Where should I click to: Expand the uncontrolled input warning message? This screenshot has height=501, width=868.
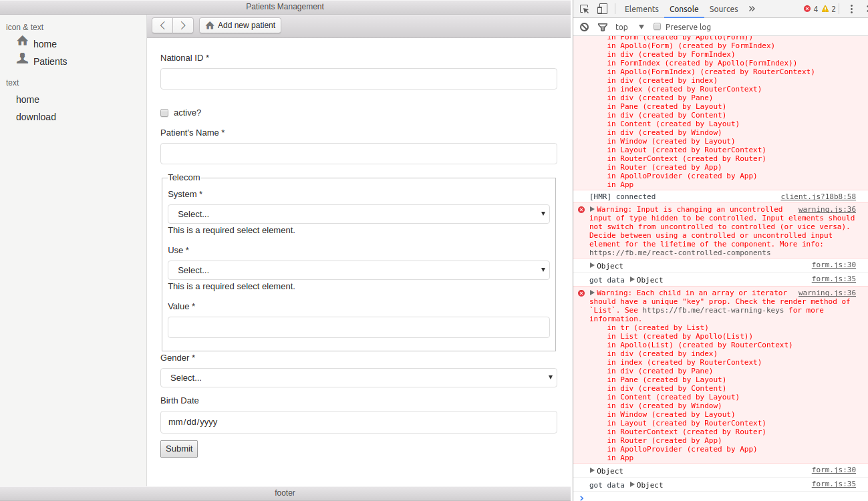592,209
